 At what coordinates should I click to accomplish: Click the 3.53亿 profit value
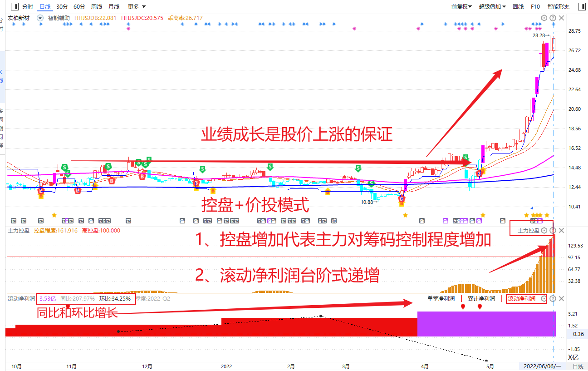[x=48, y=299]
